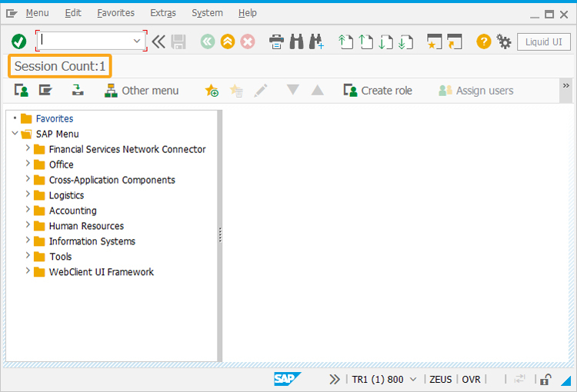
Task: Click the Other menu button
Action: (x=142, y=91)
